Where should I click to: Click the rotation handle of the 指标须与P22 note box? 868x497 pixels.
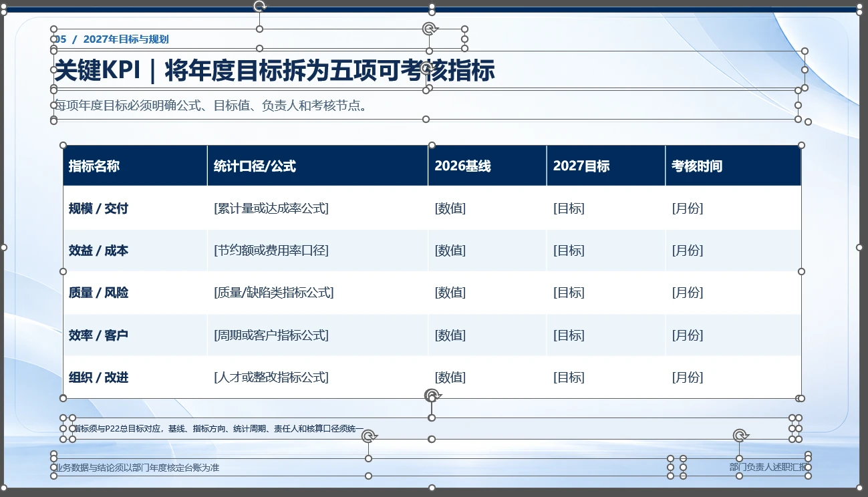[x=432, y=395]
